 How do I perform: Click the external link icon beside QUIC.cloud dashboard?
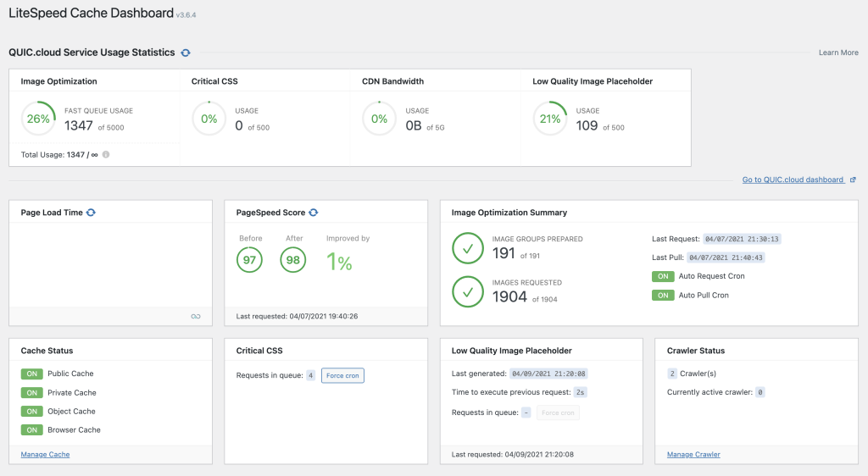point(853,180)
